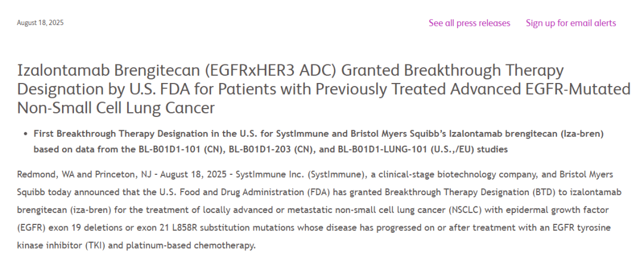
Task: Open the See all press releases link
Action: click(x=469, y=23)
